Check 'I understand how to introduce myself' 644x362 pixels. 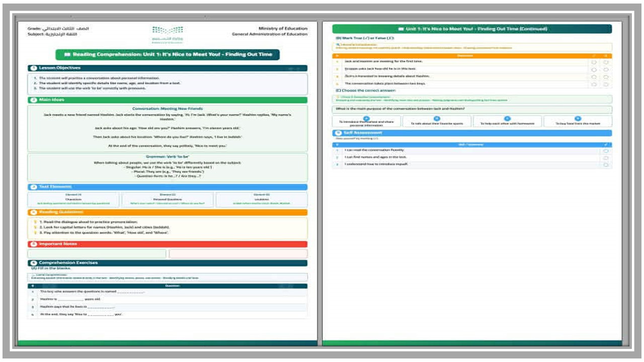coord(606,164)
